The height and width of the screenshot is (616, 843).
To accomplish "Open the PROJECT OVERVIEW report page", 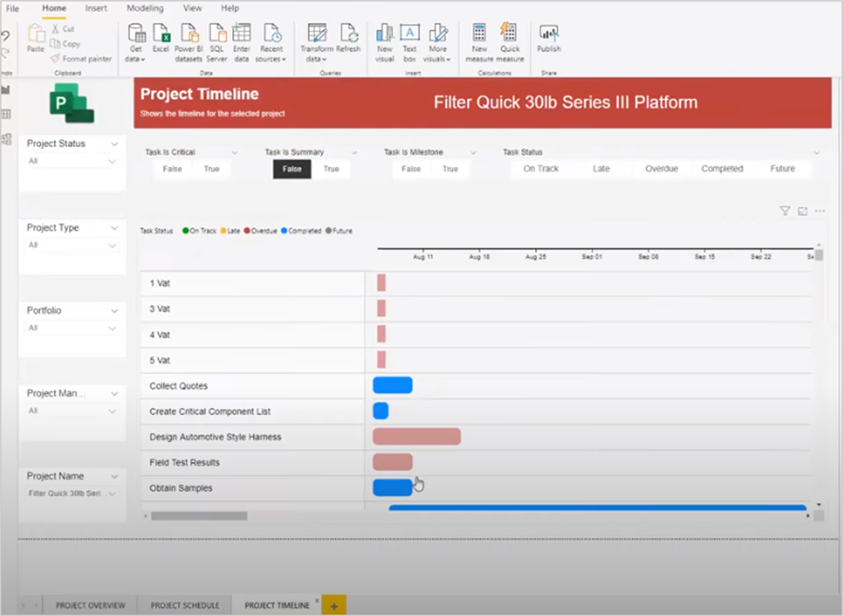I will [90, 605].
